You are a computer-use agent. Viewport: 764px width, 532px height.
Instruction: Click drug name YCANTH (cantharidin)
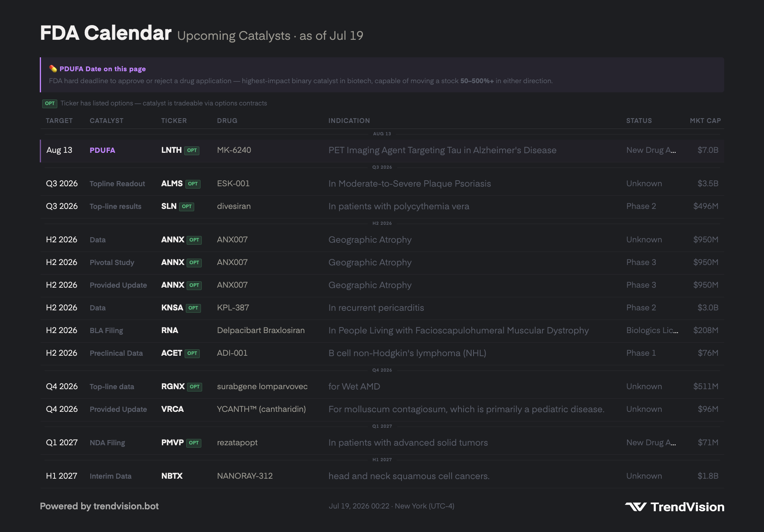(x=261, y=409)
